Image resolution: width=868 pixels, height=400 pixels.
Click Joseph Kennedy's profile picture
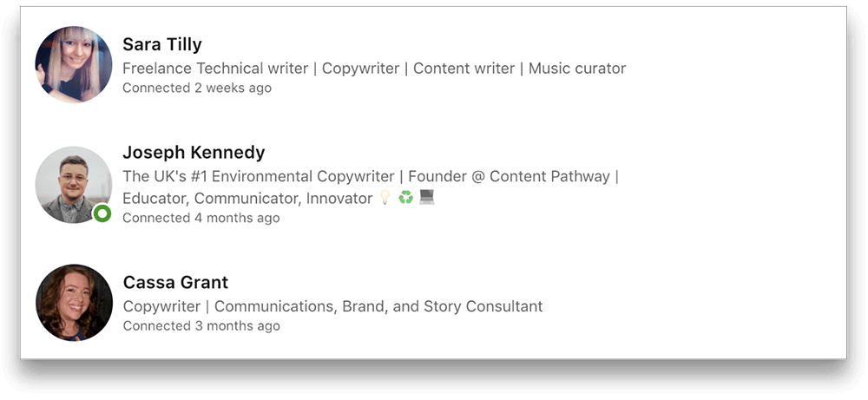tap(74, 185)
